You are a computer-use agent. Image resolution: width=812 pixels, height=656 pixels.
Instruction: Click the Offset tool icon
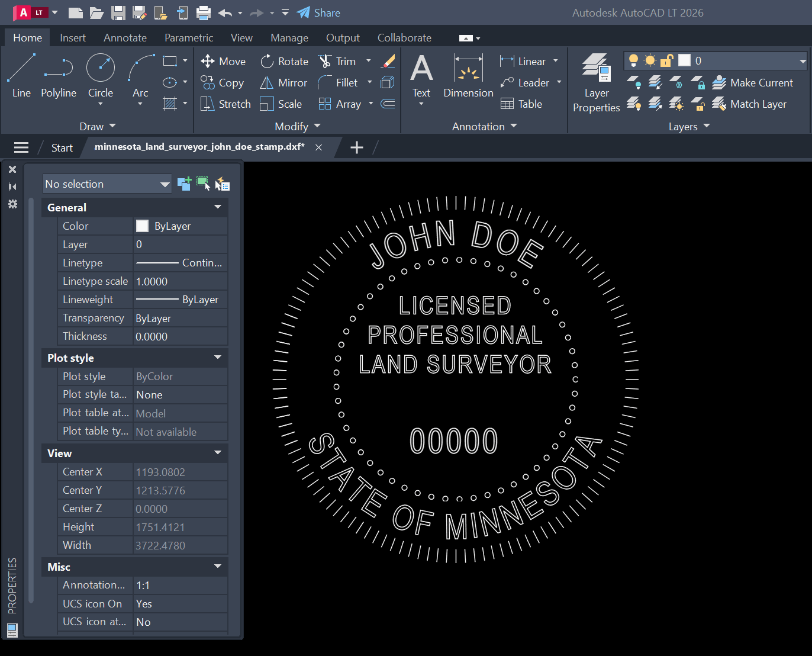(388, 104)
